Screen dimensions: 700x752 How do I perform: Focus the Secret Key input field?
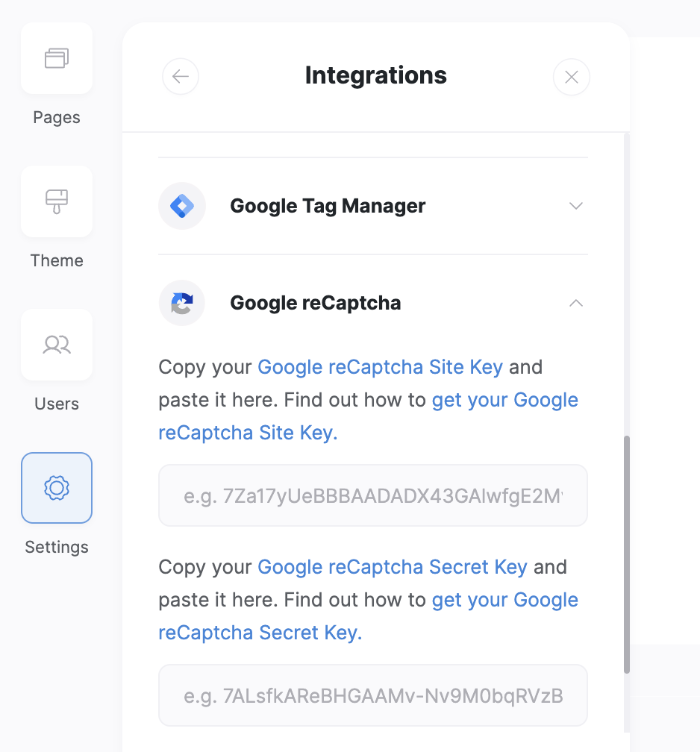click(x=372, y=695)
